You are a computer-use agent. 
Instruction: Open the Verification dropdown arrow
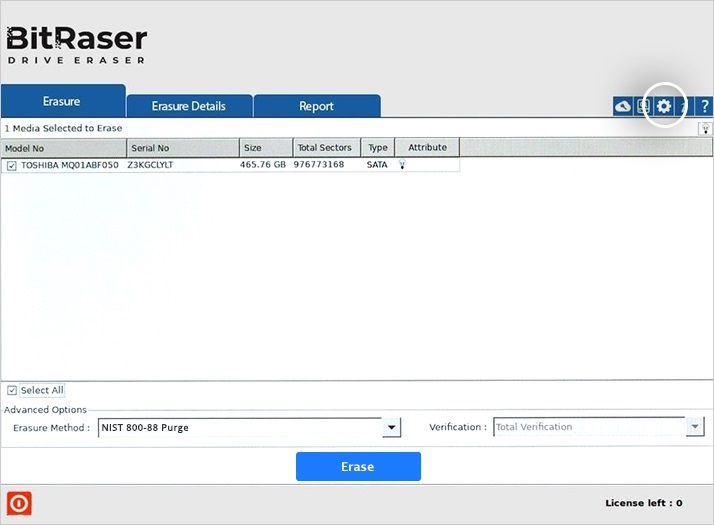[x=695, y=427]
